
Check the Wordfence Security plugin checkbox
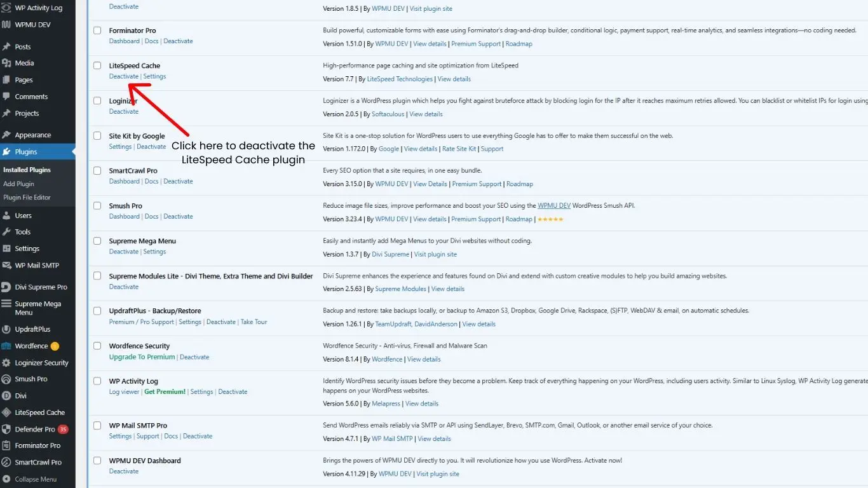(97, 346)
